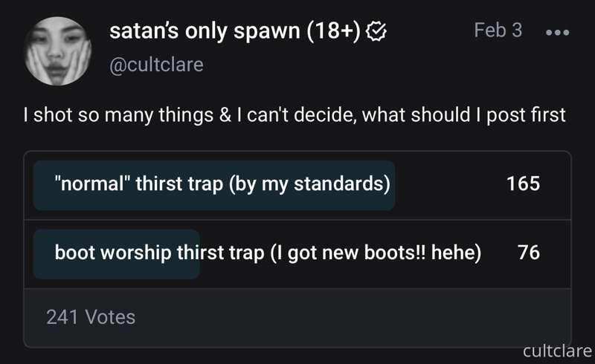Vote for the boot worship thirst trap option
This screenshot has width=595, height=364.
click(x=298, y=253)
